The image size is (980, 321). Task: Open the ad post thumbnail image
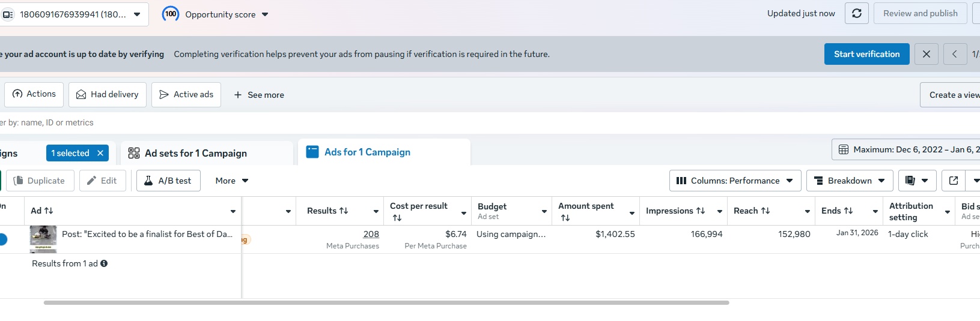[x=43, y=238]
